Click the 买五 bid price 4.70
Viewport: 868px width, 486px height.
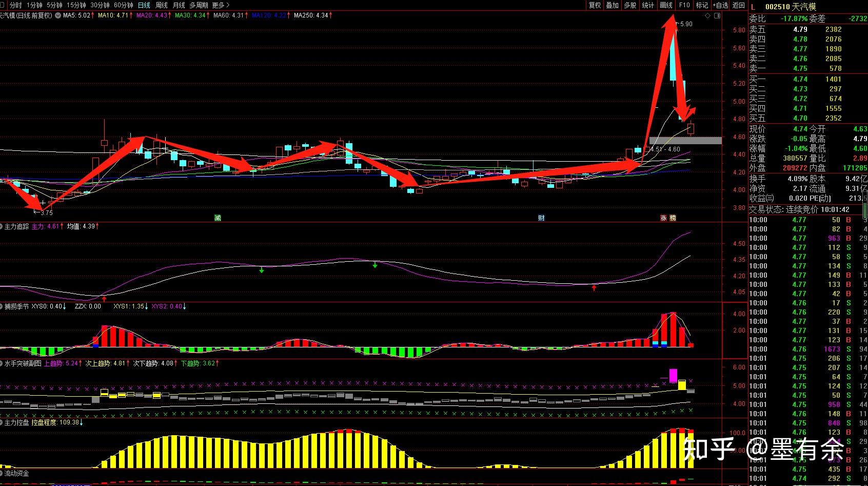click(800, 118)
